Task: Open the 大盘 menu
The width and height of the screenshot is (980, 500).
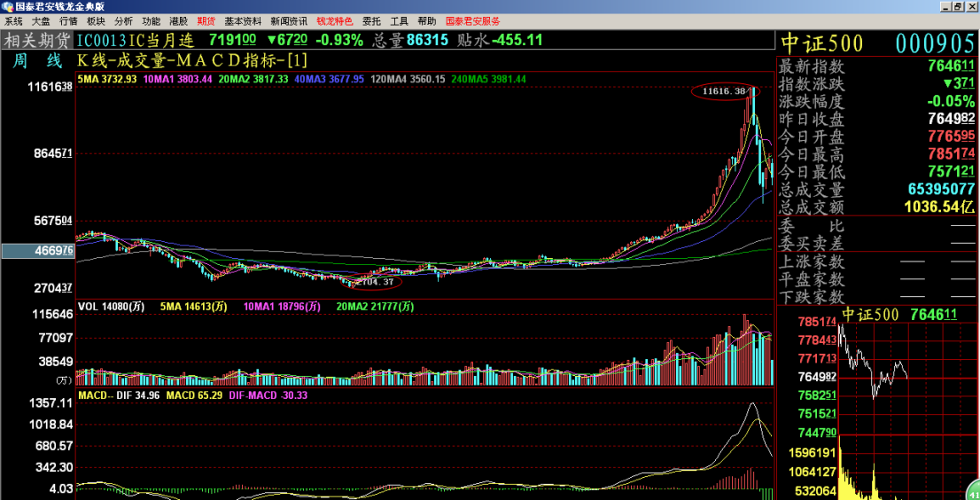Action: (x=41, y=21)
